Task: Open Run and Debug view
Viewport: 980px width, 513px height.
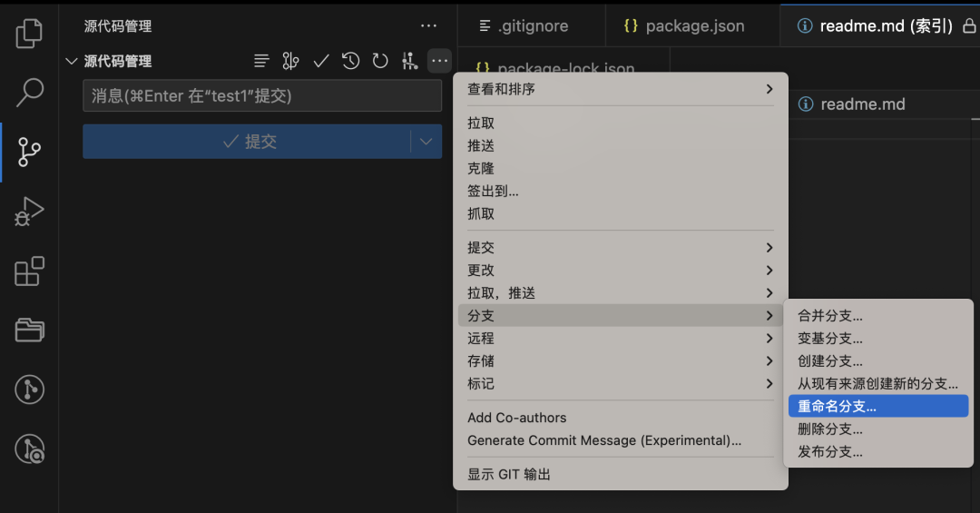Action: tap(29, 212)
